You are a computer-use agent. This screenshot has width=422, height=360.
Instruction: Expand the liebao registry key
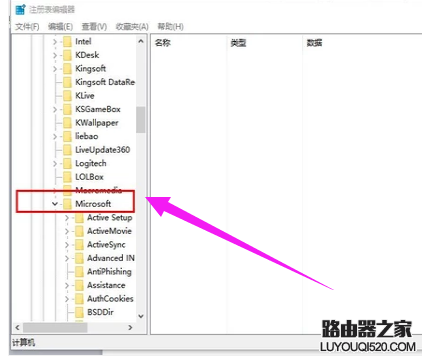pyautogui.click(x=55, y=137)
